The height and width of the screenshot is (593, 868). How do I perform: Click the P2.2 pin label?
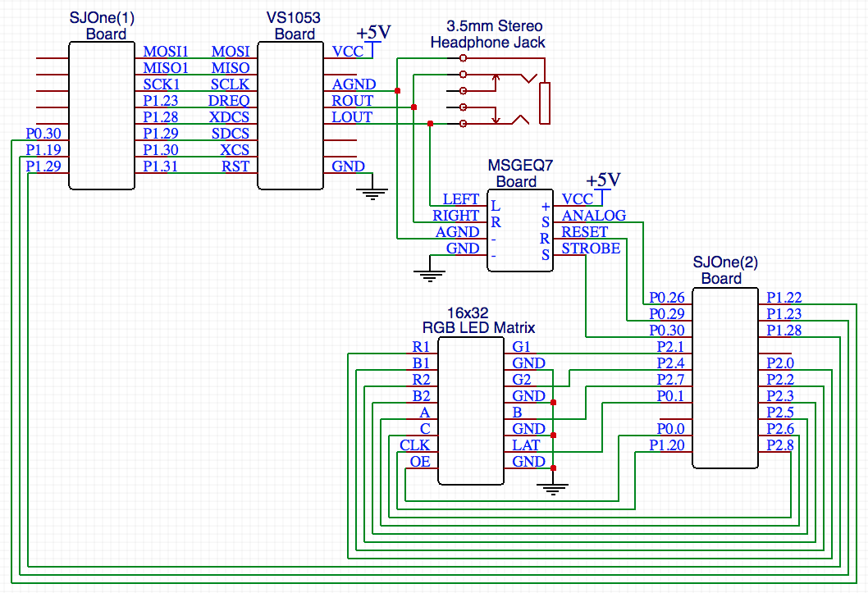[780, 380]
